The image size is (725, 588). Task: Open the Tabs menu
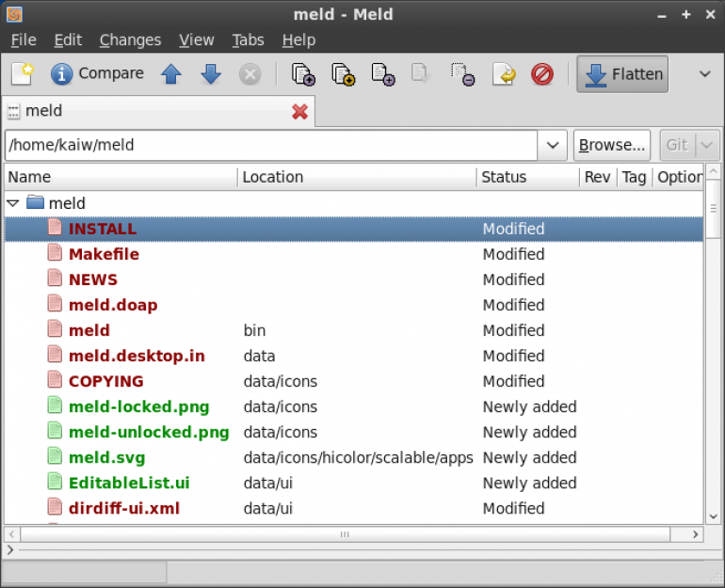click(248, 40)
